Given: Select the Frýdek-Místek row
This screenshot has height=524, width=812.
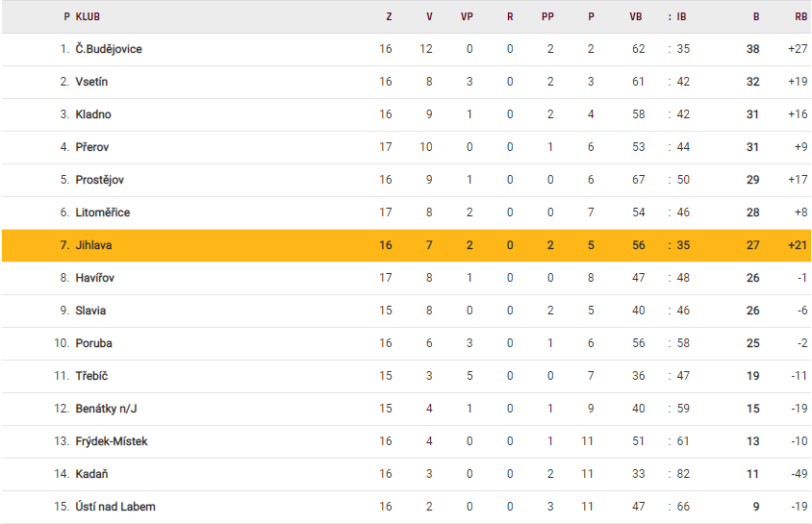Looking at the screenshot, I should (x=406, y=441).
